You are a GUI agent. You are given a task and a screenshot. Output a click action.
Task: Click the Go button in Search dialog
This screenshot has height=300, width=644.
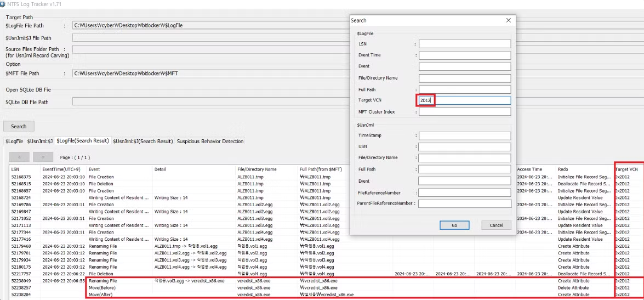[454, 225]
